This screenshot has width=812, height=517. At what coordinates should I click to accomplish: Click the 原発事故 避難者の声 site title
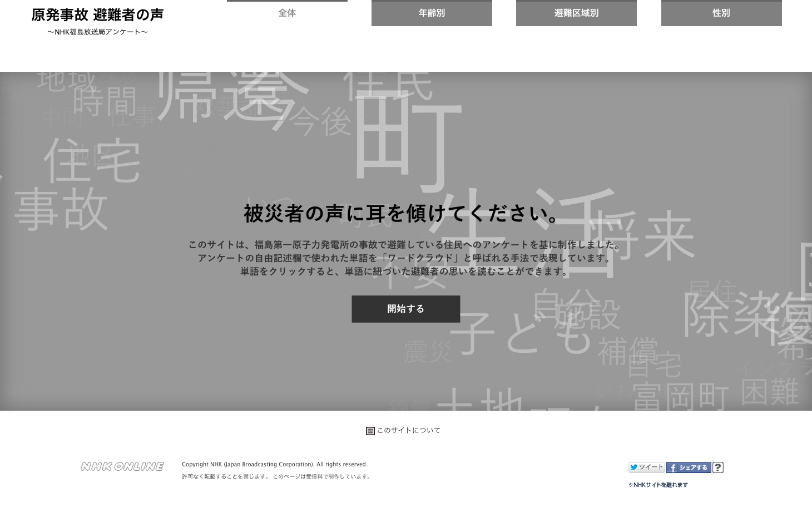(97, 15)
